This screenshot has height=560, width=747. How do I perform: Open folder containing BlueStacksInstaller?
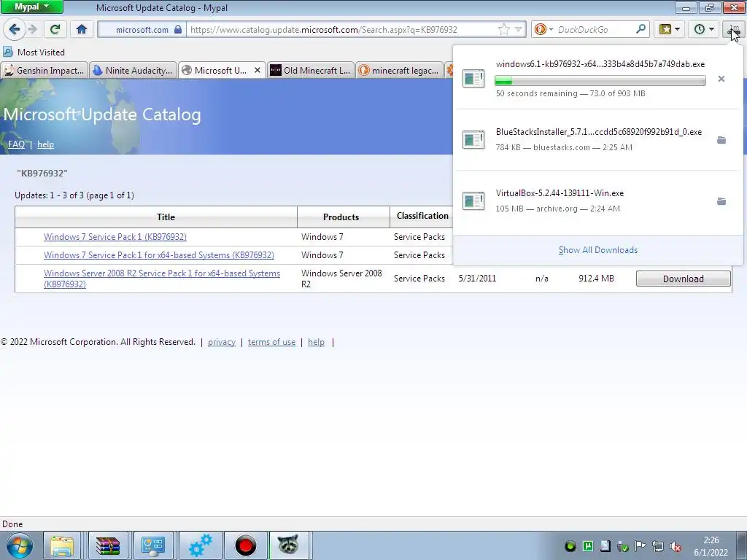[721, 140]
